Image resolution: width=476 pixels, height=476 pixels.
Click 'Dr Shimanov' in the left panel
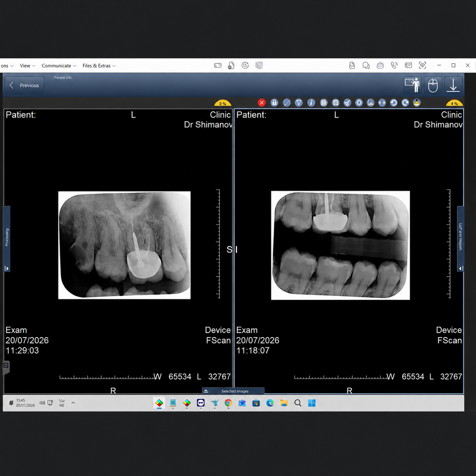click(x=208, y=125)
